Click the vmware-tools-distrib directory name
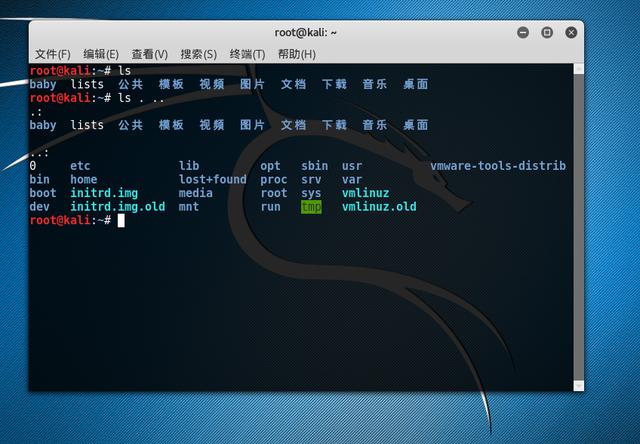 [x=498, y=166]
